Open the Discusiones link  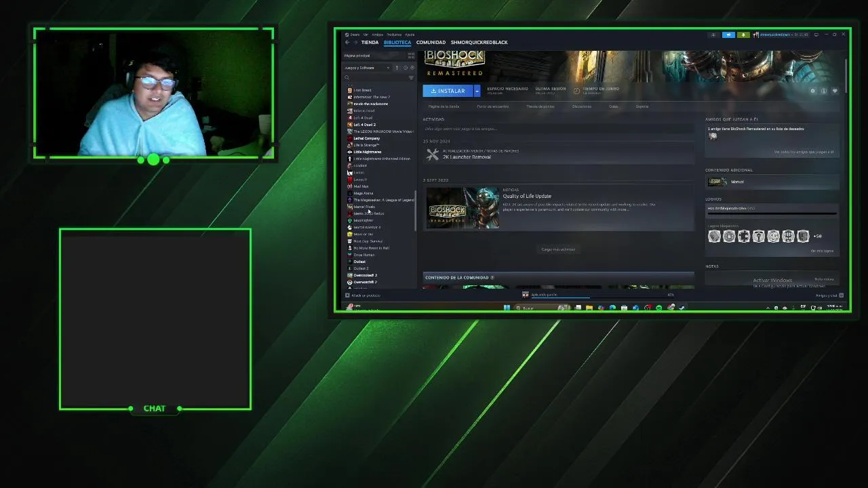[x=581, y=106]
